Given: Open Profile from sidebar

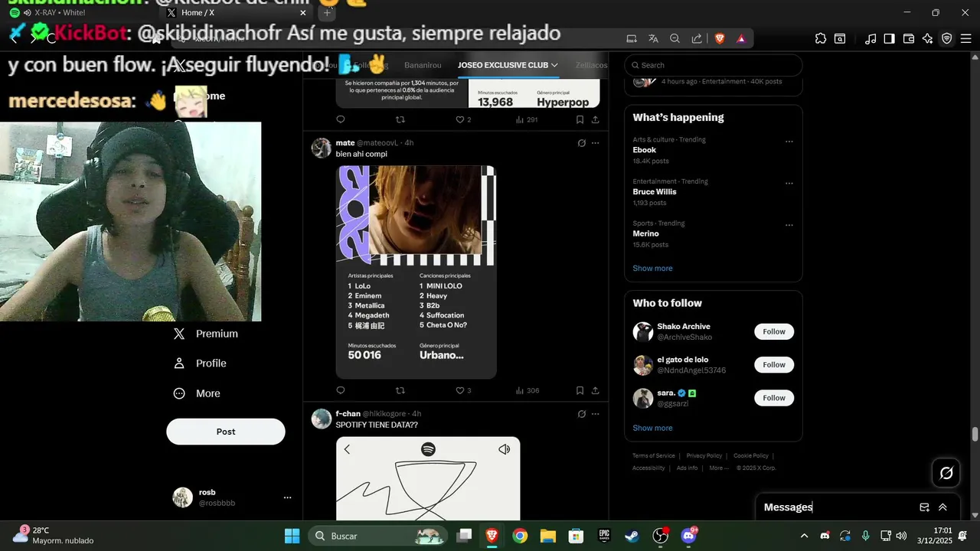Looking at the screenshot, I should point(200,364).
